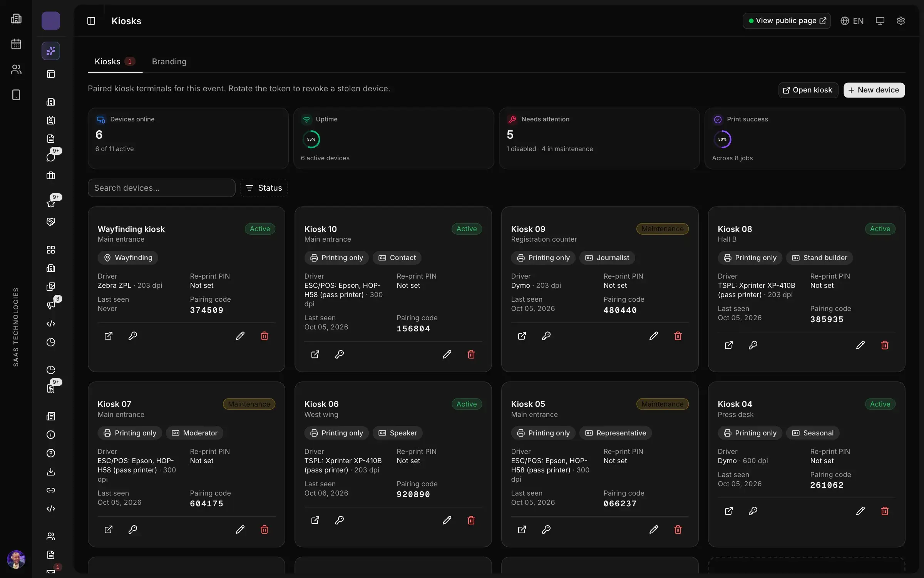
Task: Click the Devices online stat card
Action: pos(188,138)
